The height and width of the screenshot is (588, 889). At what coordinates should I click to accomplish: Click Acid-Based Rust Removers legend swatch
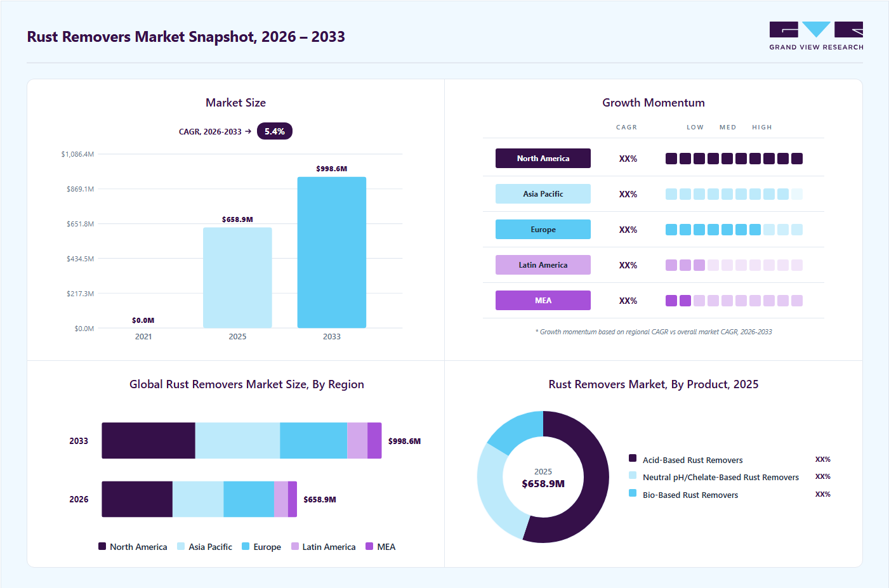pyautogui.click(x=633, y=458)
